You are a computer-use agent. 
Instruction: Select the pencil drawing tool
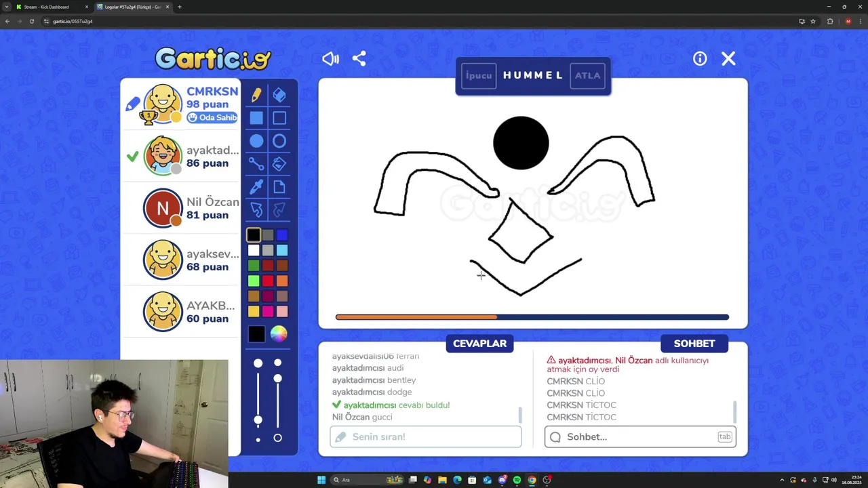pyautogui.click(x=256, y=95)
